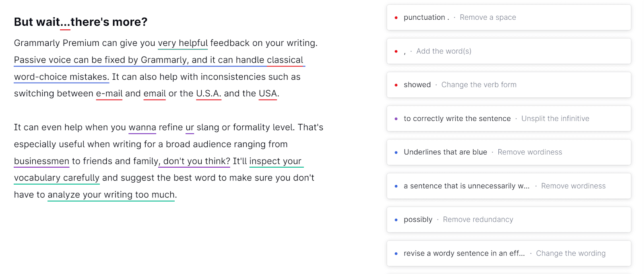Expand the 'revise a wordy sentence' card

click(x=508, y=253)
